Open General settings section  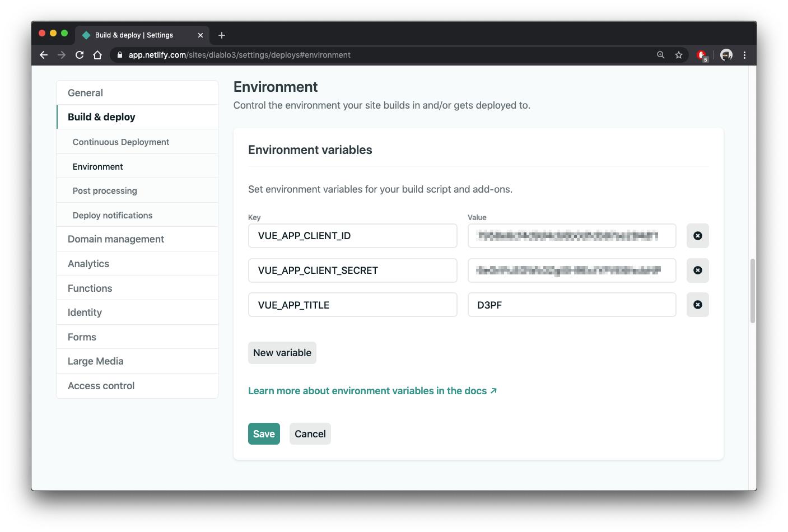(137, 93)
